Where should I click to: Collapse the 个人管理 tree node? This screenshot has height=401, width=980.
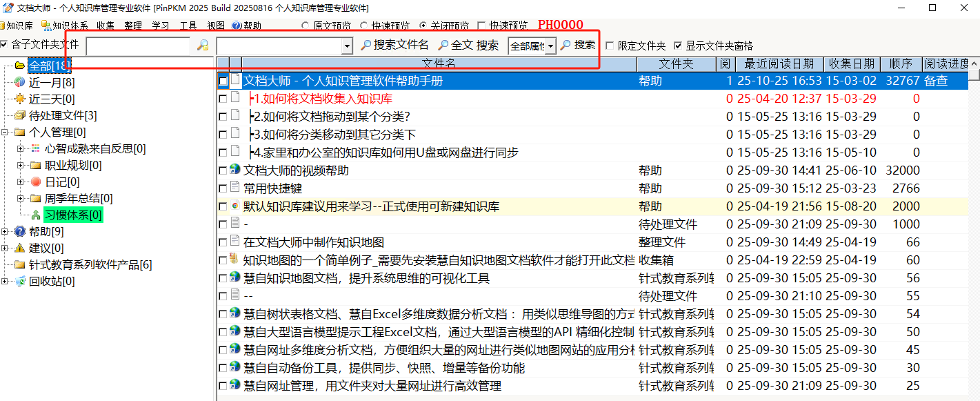(6, 133)
